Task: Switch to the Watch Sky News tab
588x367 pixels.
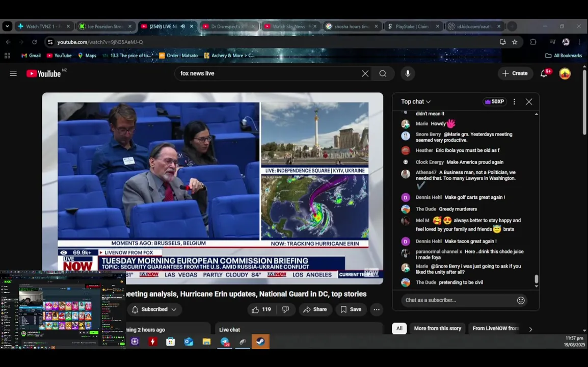Action: coord(289,27)
